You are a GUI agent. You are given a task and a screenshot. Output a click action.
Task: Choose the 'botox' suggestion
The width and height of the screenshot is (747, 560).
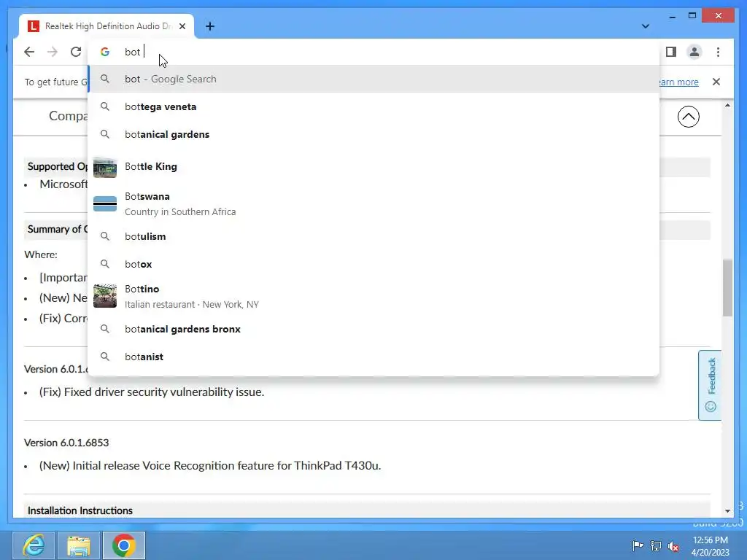click(x=373, y=264)
